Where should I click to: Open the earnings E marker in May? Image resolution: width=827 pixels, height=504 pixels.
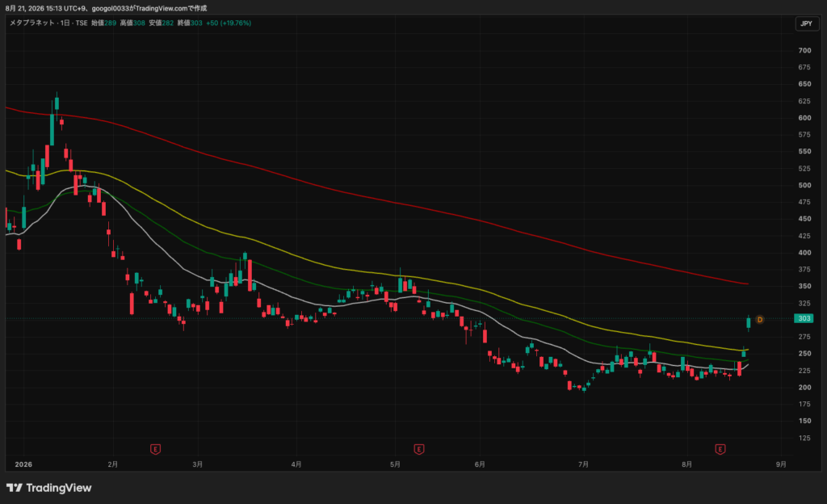click(419, 449)
